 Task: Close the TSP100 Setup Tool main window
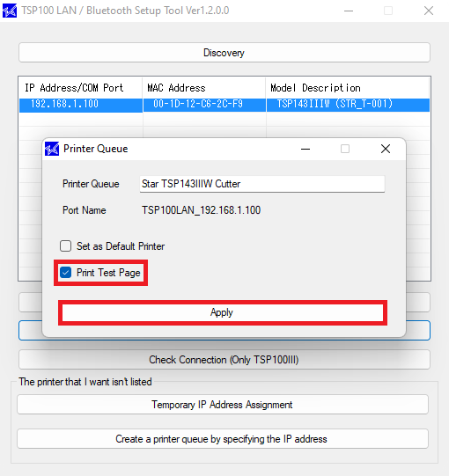429,11
